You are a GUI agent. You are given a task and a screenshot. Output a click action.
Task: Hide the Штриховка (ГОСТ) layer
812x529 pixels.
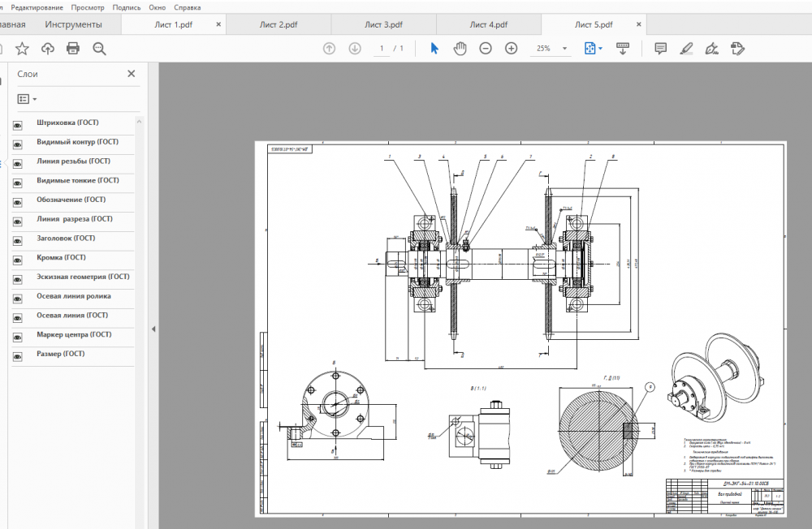tap(17, 125)
